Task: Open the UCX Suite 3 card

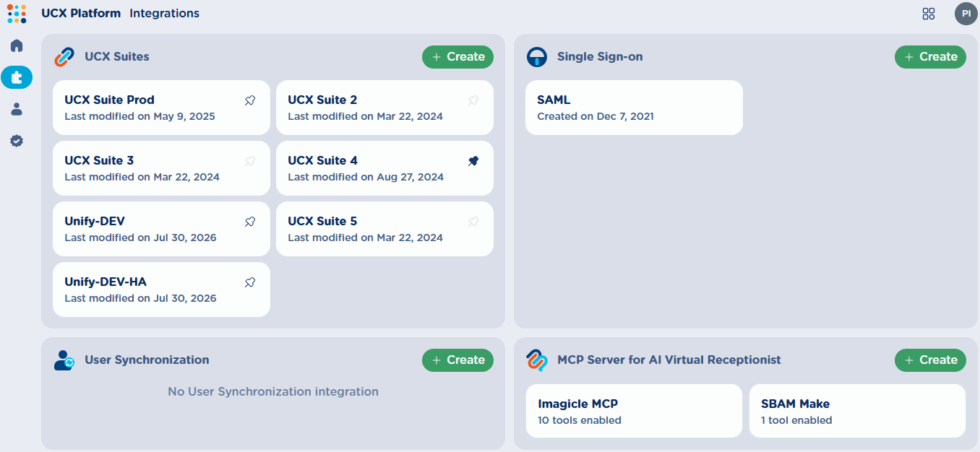Action: tap(161, 168)
